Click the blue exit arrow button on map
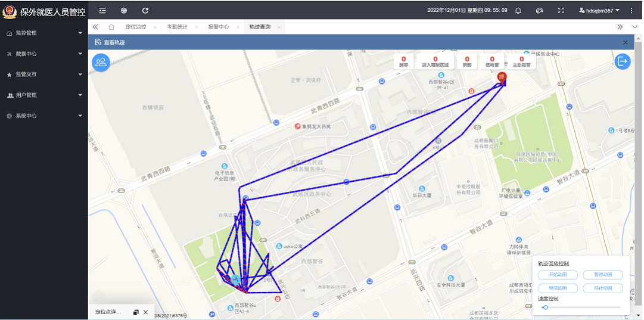 point(623,61)
